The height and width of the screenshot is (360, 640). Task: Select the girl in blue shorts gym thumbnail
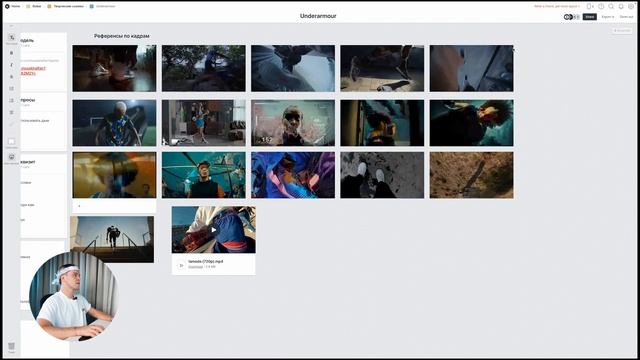(x=204, y=123)
